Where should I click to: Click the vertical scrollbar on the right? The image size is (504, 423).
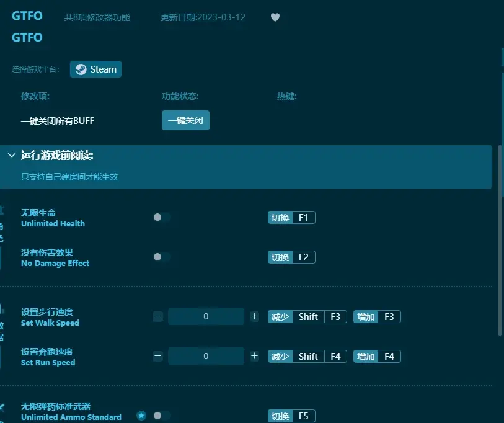[x=501, y=239]
